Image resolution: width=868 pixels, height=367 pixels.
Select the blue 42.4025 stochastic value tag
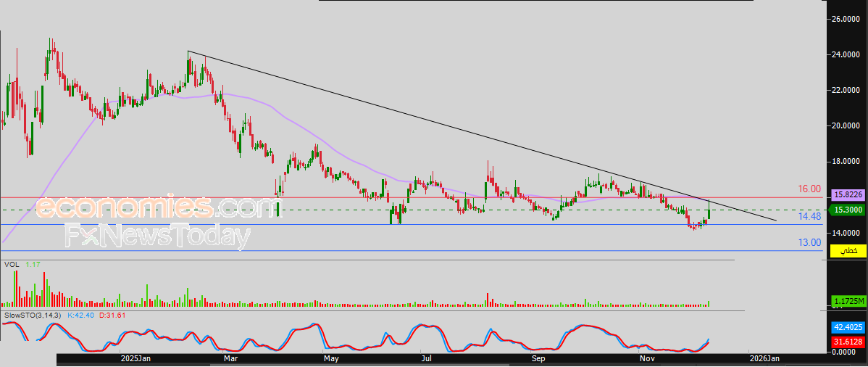pyautogui.click(x=847, y=327)
